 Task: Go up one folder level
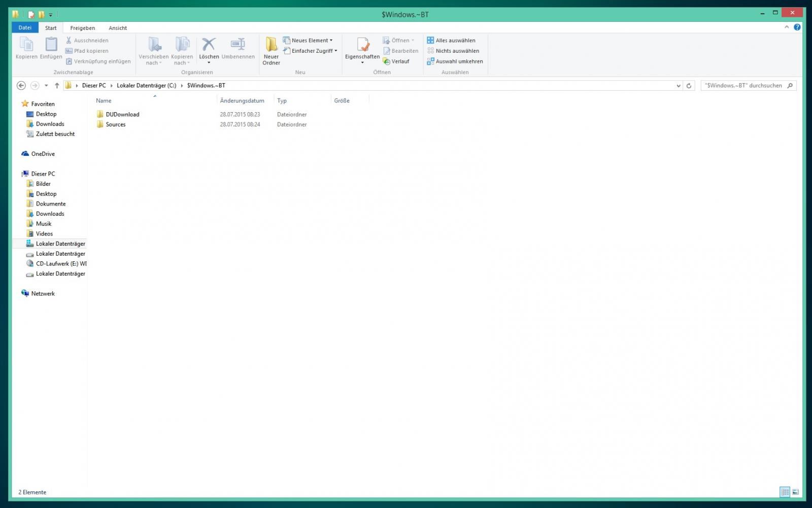[57, 85]
